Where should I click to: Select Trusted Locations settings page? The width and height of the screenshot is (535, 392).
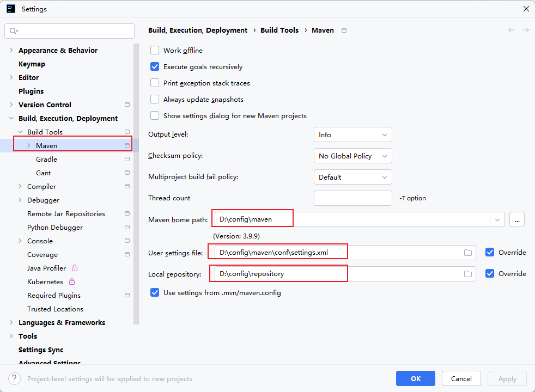point(55,309)
